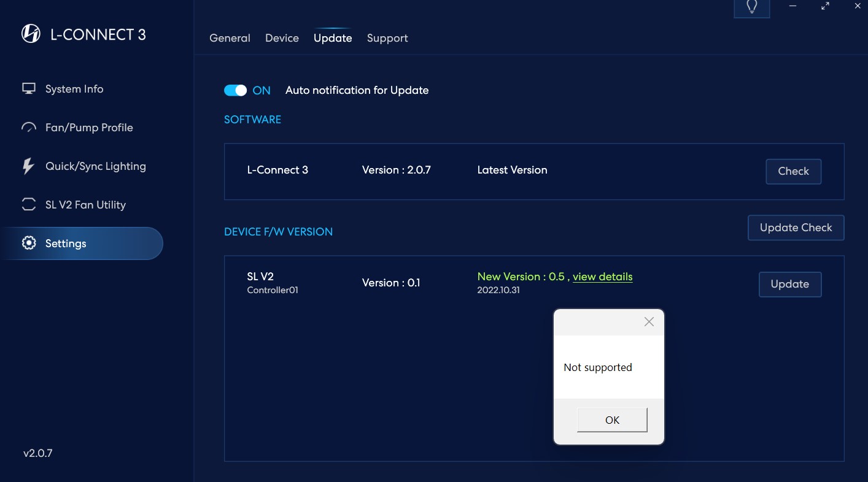
Task: Open the view details link
Action: pos(602,277)
